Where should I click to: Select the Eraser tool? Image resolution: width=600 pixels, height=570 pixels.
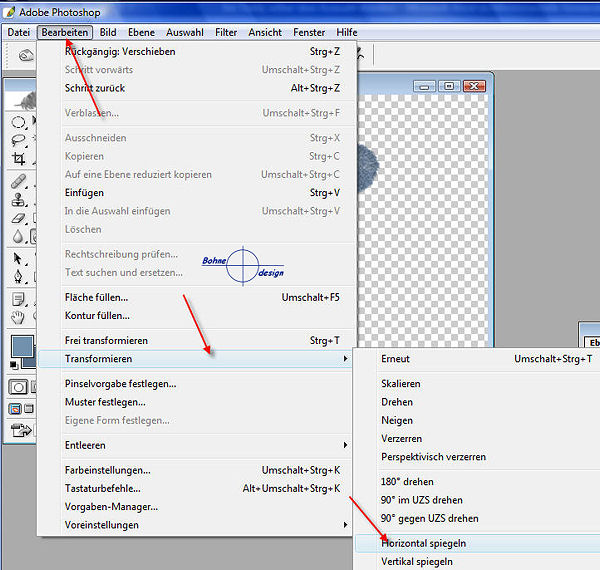(x=18, y=218)
